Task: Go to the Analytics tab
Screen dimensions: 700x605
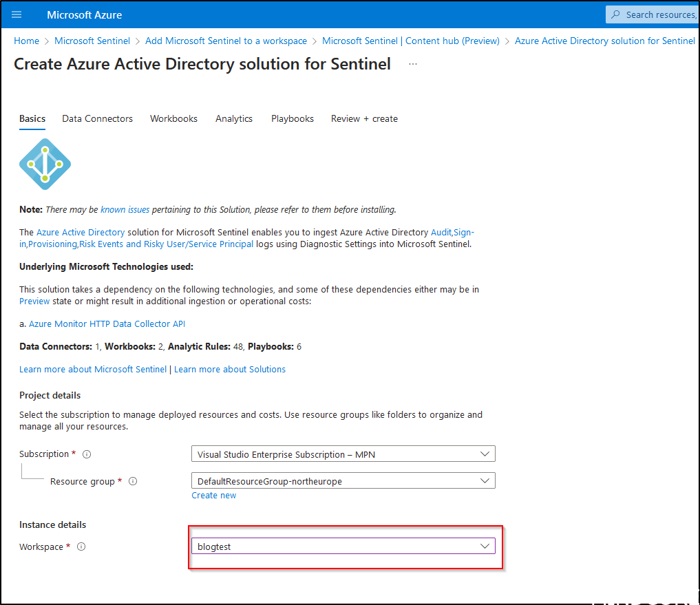Action: click(234, 118)
